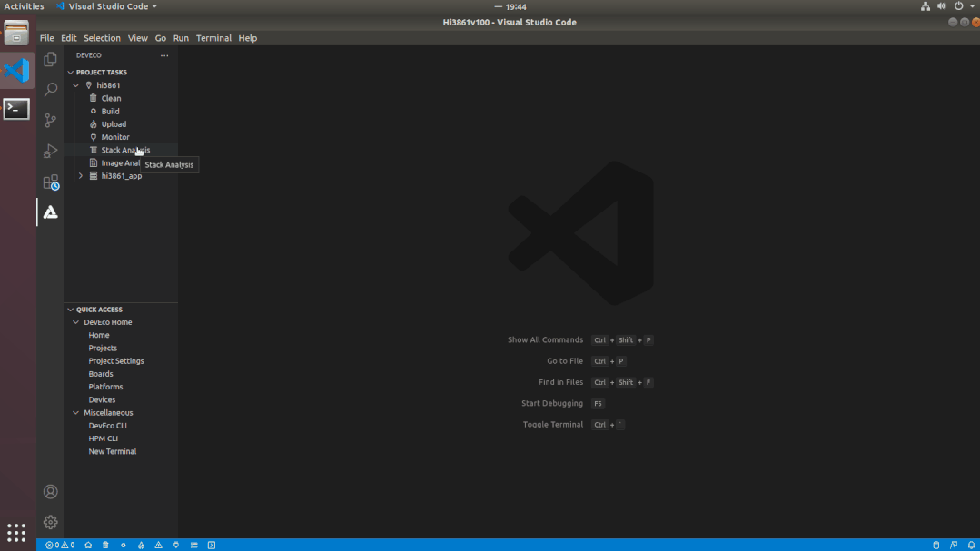Collapse the DevEco Home group

pyautogui.click(x=76, y=322)
